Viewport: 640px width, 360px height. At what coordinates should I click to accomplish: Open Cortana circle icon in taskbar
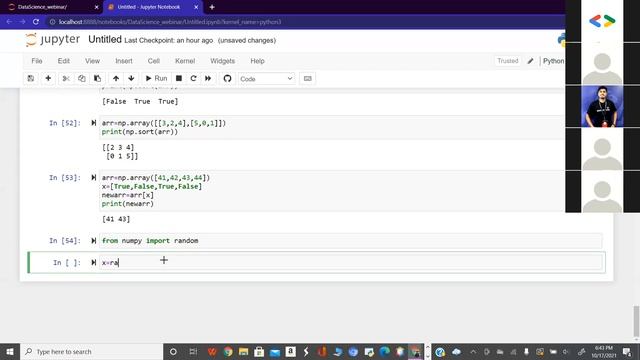[173, 351]
